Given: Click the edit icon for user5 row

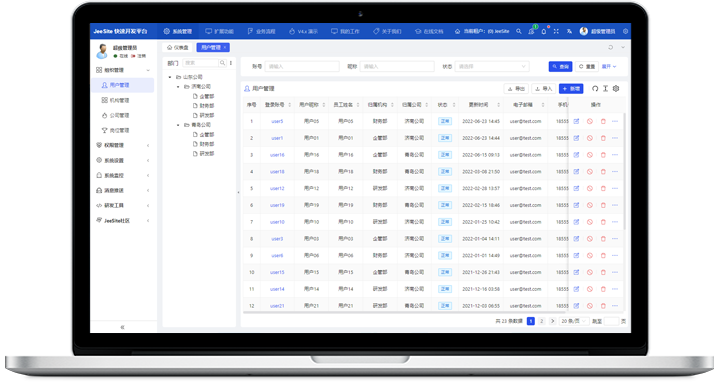Looking at the screenshot, I should pyautogui.click(x=577, y=121).
